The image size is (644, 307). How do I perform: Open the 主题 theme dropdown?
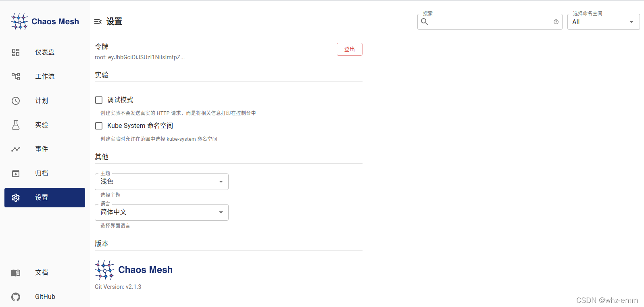tap(162, 182)
